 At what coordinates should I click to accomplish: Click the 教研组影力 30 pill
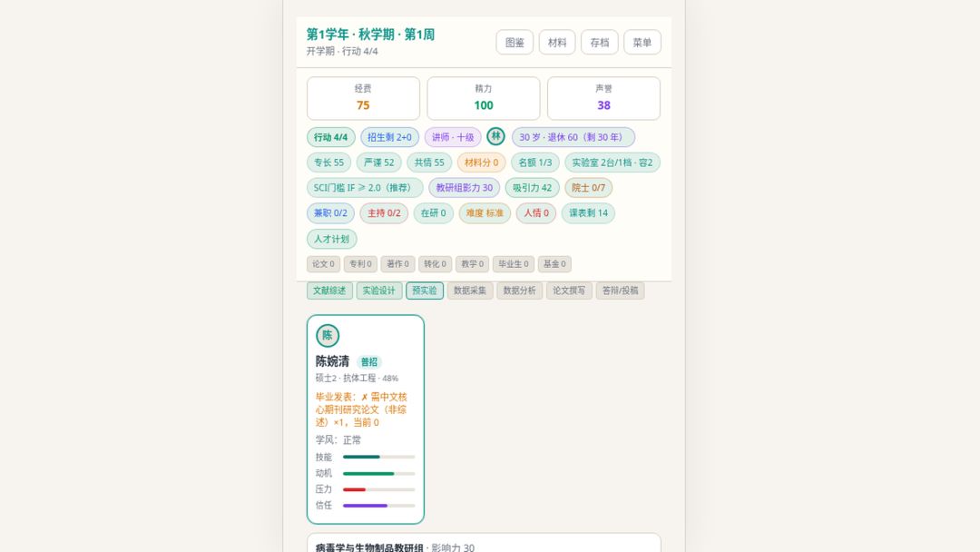coord(464,188)
